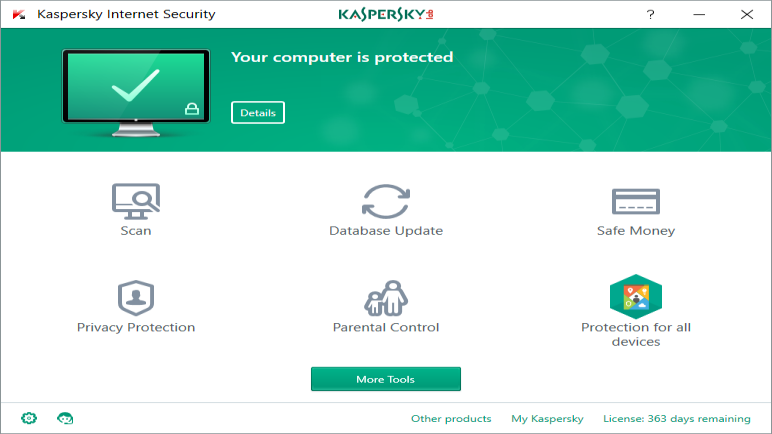772x434 pixels.
Task: Minimize the Kaspersky window
Action: click(699, 15)
